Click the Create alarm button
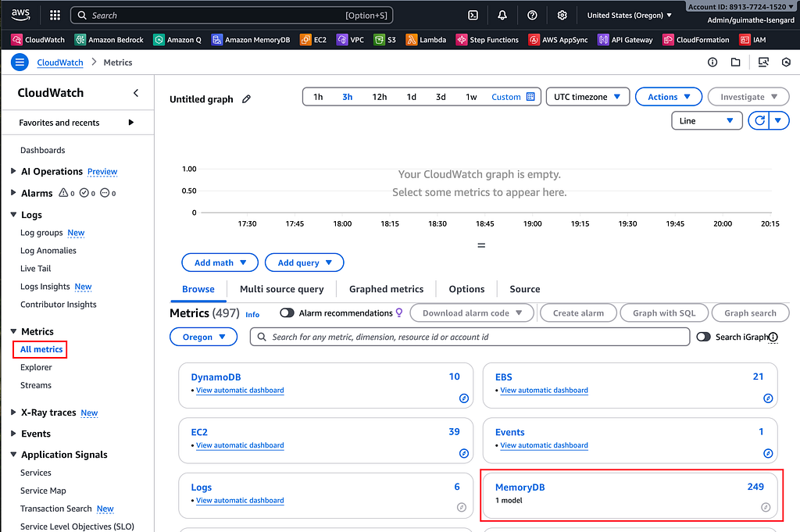This screenshot has height=532, width=800. [x=578, y=312]
